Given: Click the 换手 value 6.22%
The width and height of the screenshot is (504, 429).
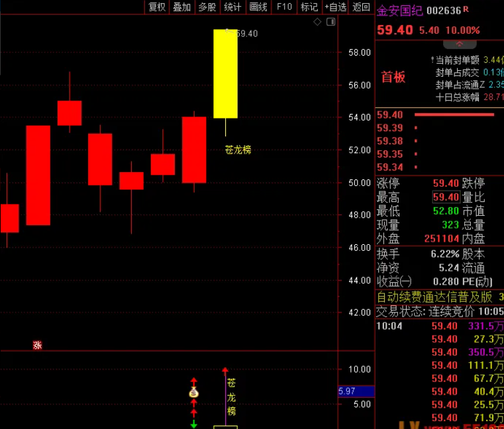Looking at the screenshot, I should pos(445,254).
